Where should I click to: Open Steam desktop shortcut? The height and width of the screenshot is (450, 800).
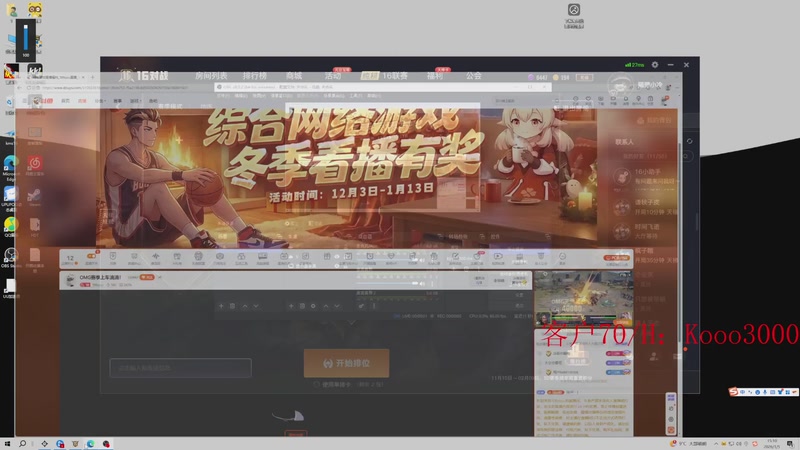point(34,196)
